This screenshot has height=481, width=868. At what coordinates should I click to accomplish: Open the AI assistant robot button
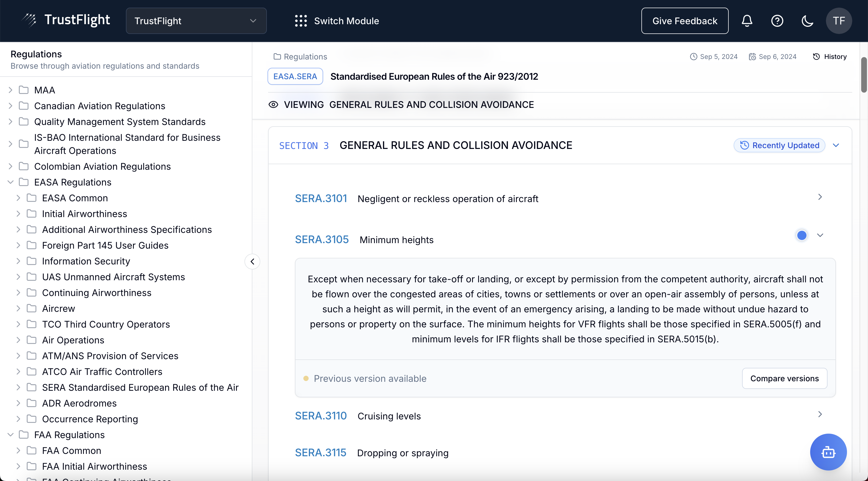click(828, 452)
